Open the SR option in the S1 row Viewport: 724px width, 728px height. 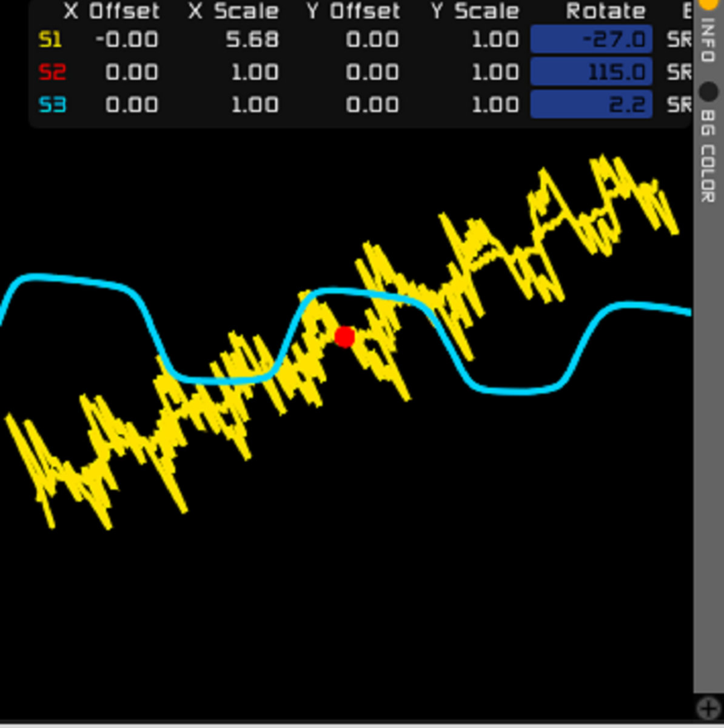679,40
